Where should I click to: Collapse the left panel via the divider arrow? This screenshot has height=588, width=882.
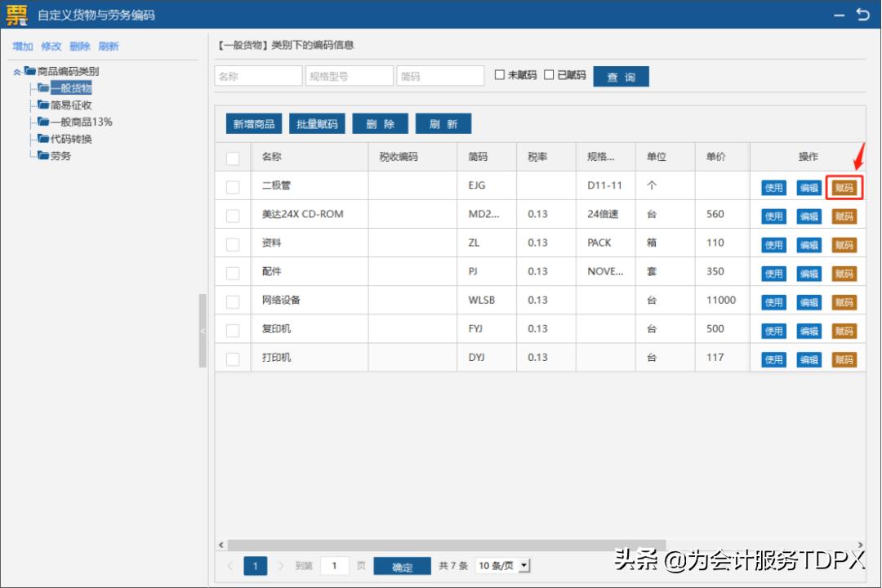click(x=202, y=331)
